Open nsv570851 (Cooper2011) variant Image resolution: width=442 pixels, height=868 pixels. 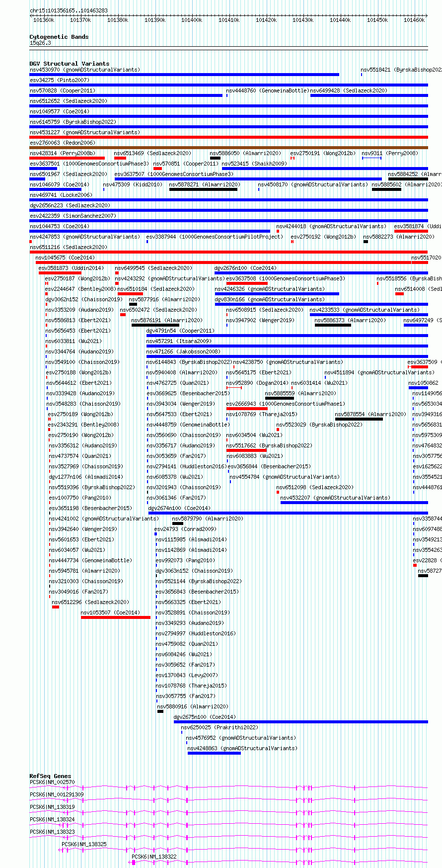[186, 164]
